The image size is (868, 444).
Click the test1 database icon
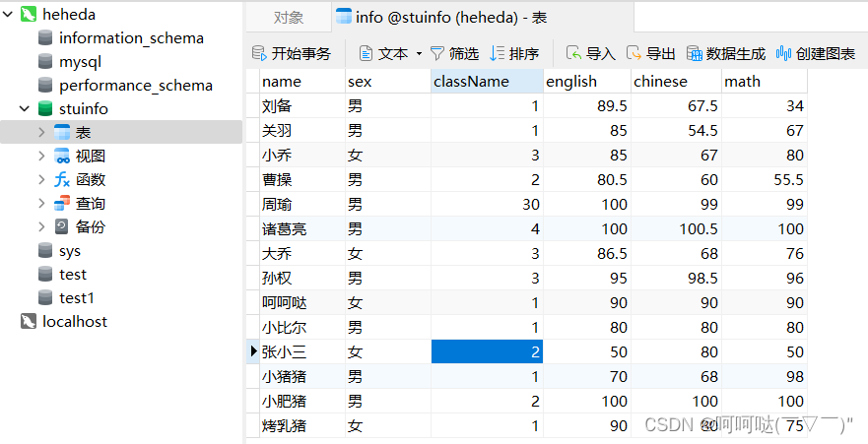tap(45, 298)
